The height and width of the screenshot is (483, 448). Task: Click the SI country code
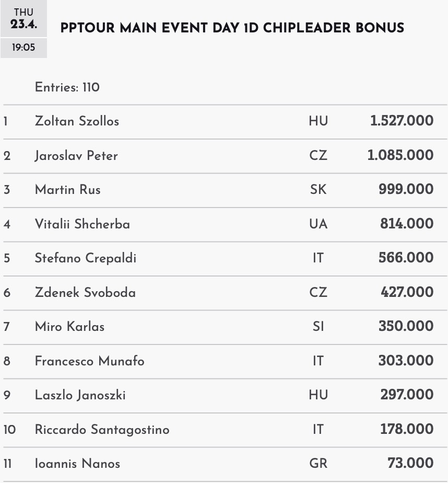(x=318, y=327)
